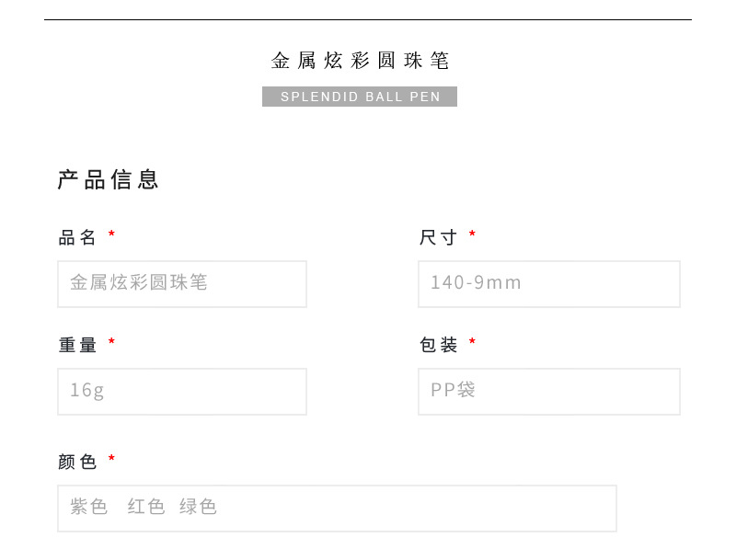Click the 金属炫彩圆珠笔 page title
This screenshot has height=560, width=736.
tap(360, 61)
